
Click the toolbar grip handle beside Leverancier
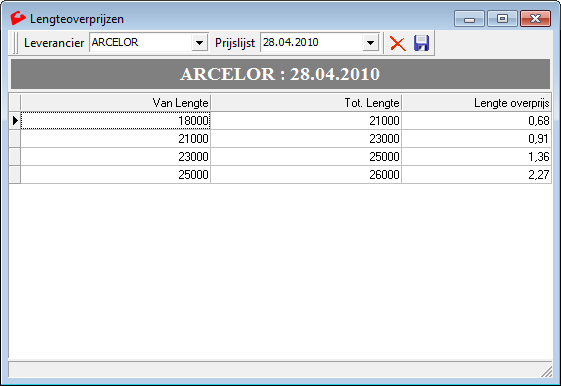(15, 43)
